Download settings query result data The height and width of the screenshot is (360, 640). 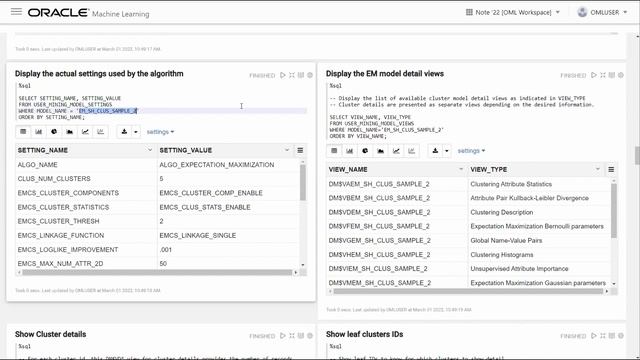click(124, 132)
